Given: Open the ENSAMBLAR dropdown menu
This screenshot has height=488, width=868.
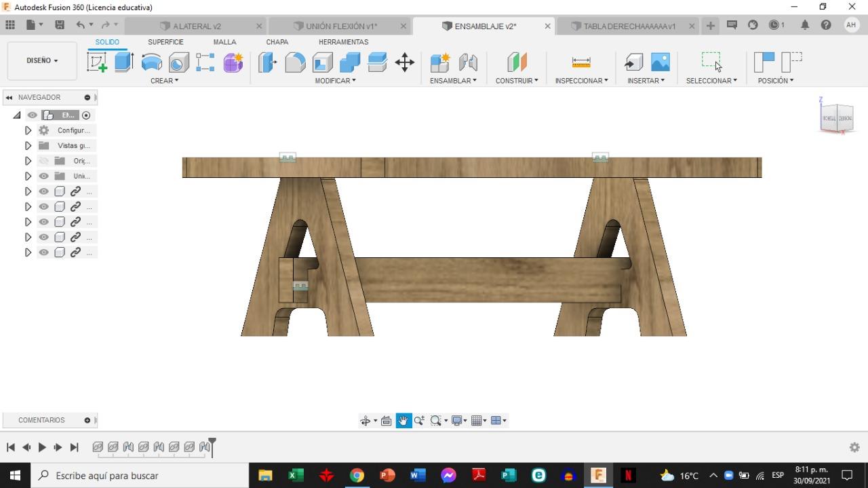Looking at the screenshot, I should 453,81.
